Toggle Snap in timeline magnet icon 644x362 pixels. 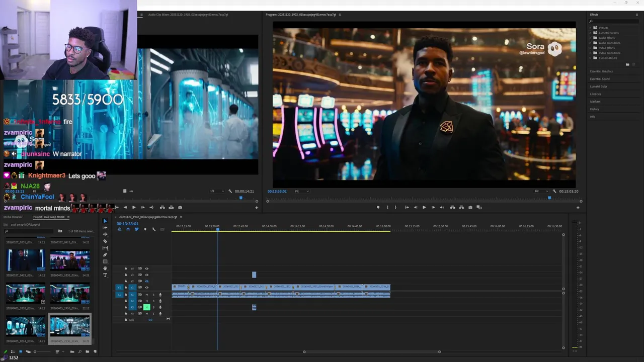[x=128, y=229]
